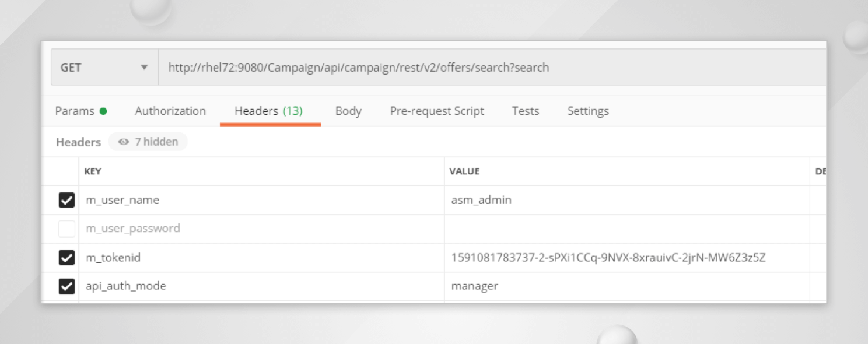Select the Tests tab
Image resolution: width=868 pixels, height=344 pixels.
pyautogui.click(x=525, y=111)
